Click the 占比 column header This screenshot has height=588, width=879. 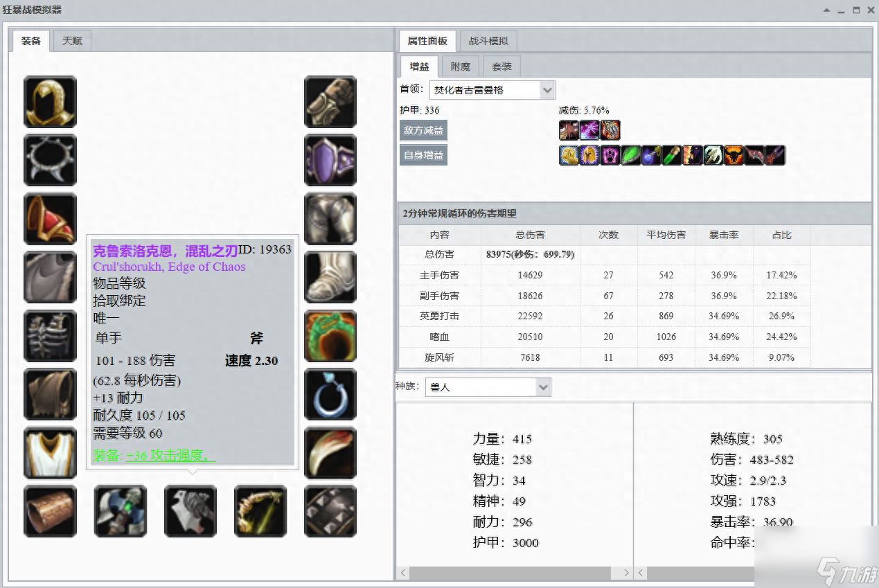(x=782, y=235)
